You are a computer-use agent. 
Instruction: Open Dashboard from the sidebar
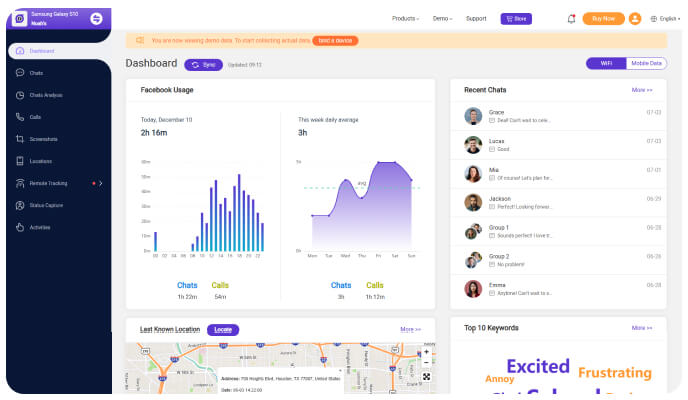tap(58, 51)
